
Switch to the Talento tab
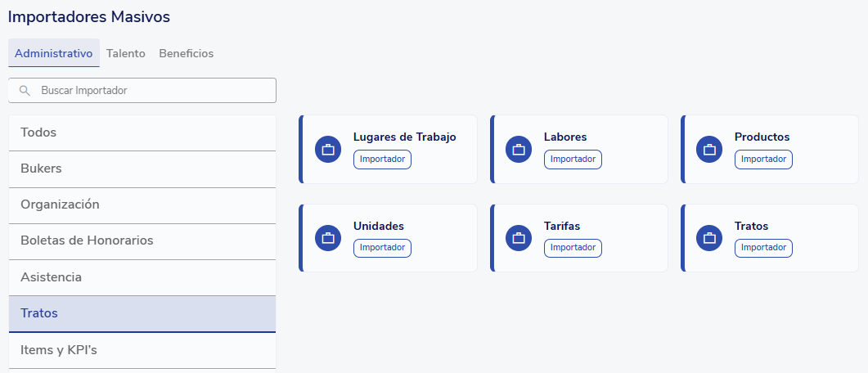126,53
